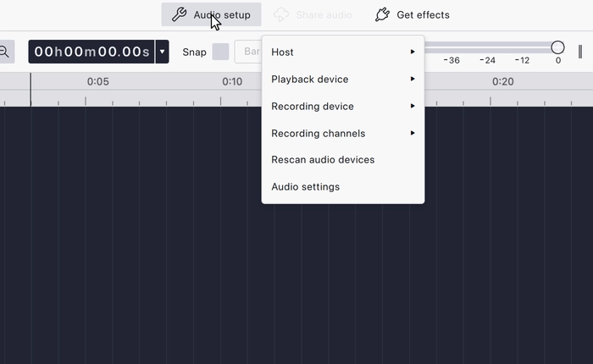Click the volume slider knob at 0
The width and height of the screenshot is (593, 364).
click(557, 47)
